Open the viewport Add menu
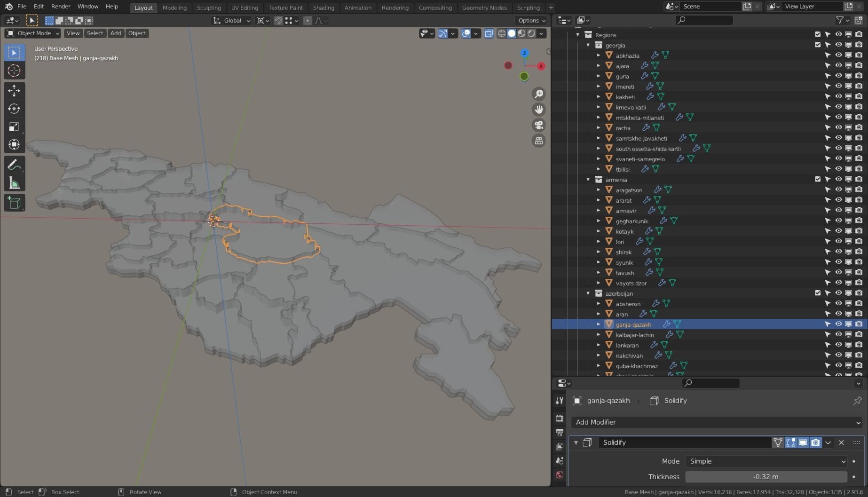 pyautogui.click(x=116, y=33)
